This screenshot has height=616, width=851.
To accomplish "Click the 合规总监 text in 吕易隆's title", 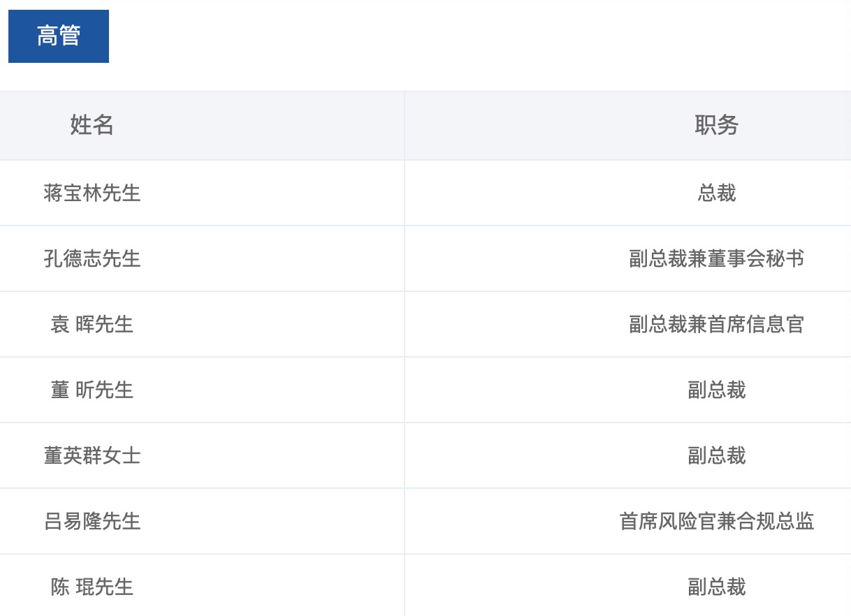I will pos(776,521).
